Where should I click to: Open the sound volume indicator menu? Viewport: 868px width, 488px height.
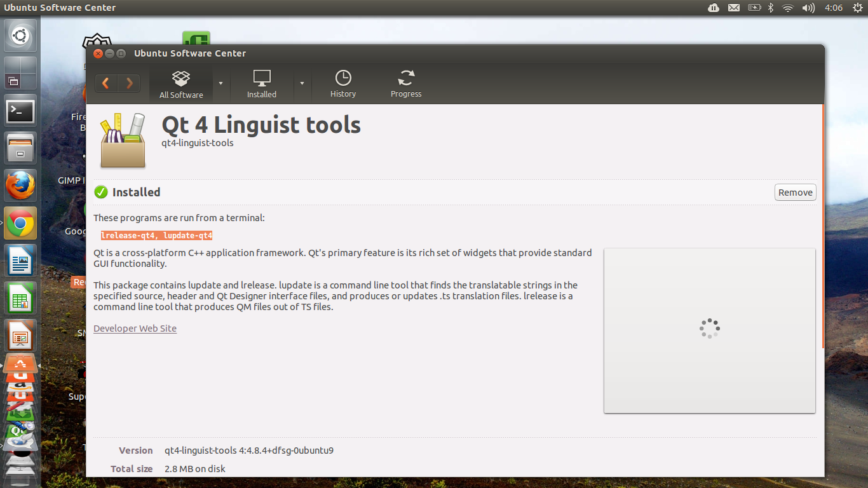click(x=808, y=8)
